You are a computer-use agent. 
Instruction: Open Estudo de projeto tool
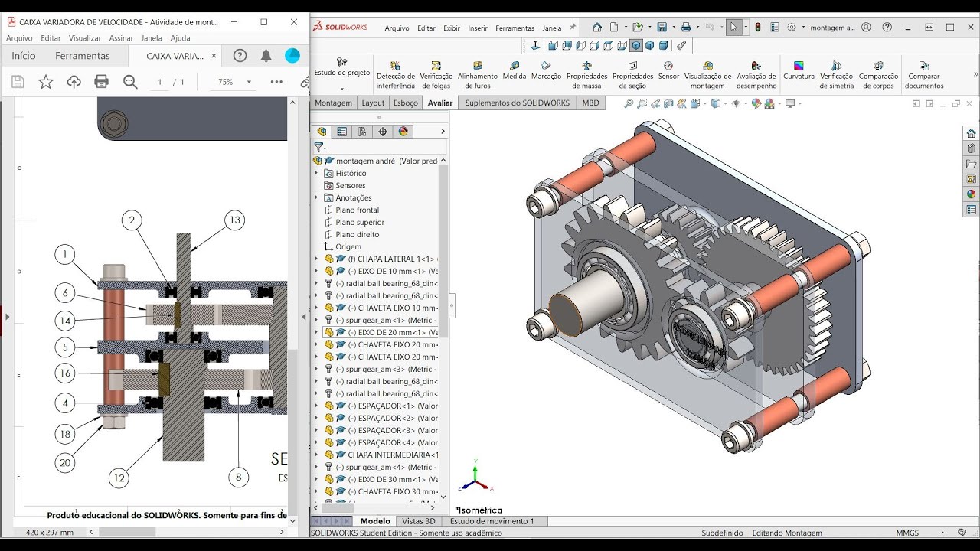(342, 67)
